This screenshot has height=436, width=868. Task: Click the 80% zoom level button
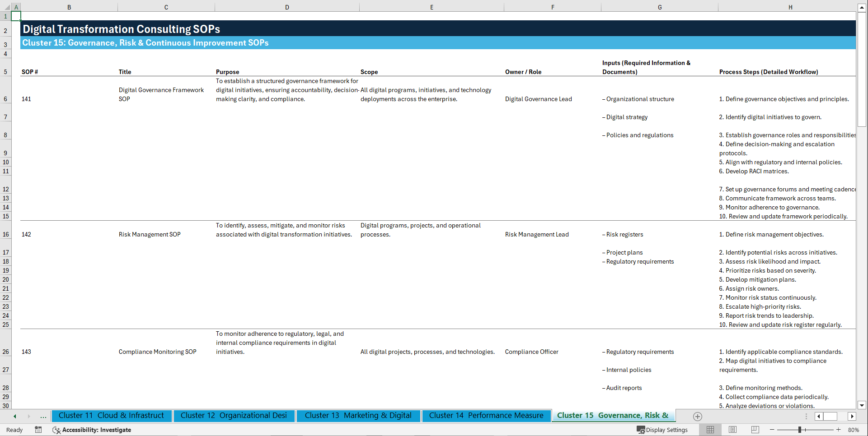tap(854, 430)
